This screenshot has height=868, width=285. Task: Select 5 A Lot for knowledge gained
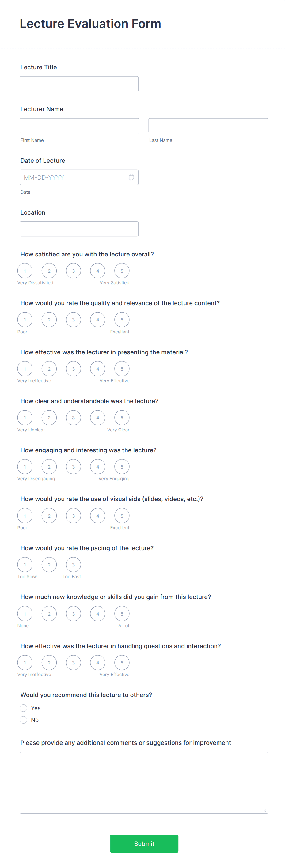(121, 613)
